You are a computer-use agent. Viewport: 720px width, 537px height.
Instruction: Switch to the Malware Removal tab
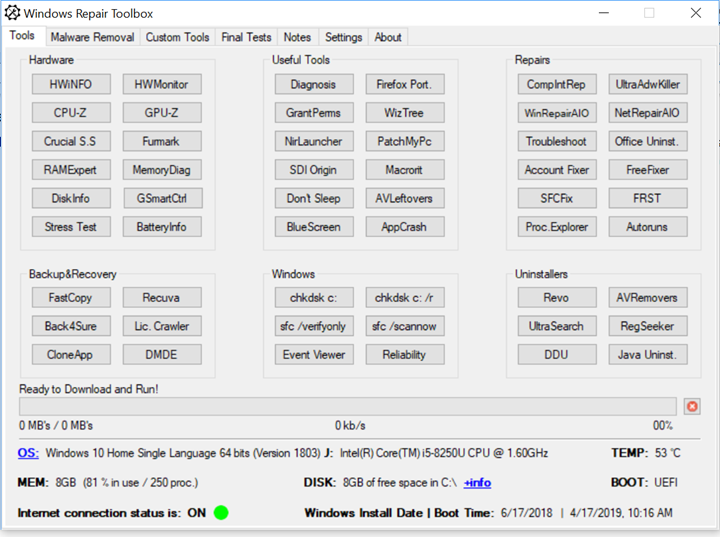[92, 37]
